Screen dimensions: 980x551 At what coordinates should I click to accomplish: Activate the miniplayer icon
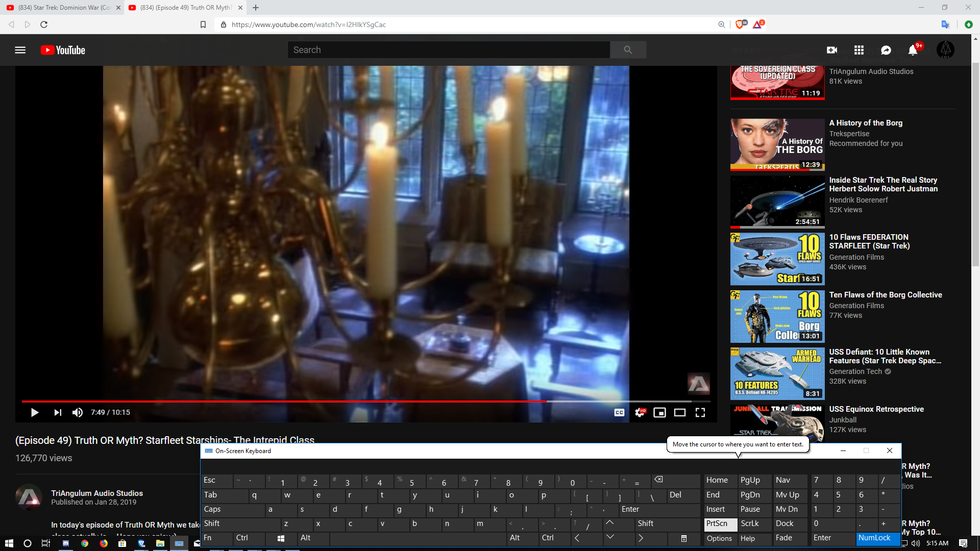click(x=659, y=412)
